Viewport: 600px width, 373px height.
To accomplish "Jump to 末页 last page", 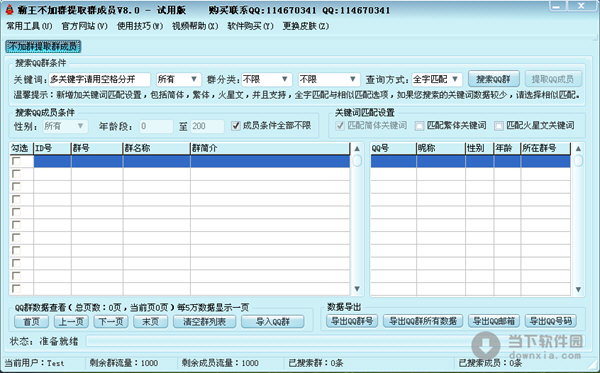I will (151, 322).
